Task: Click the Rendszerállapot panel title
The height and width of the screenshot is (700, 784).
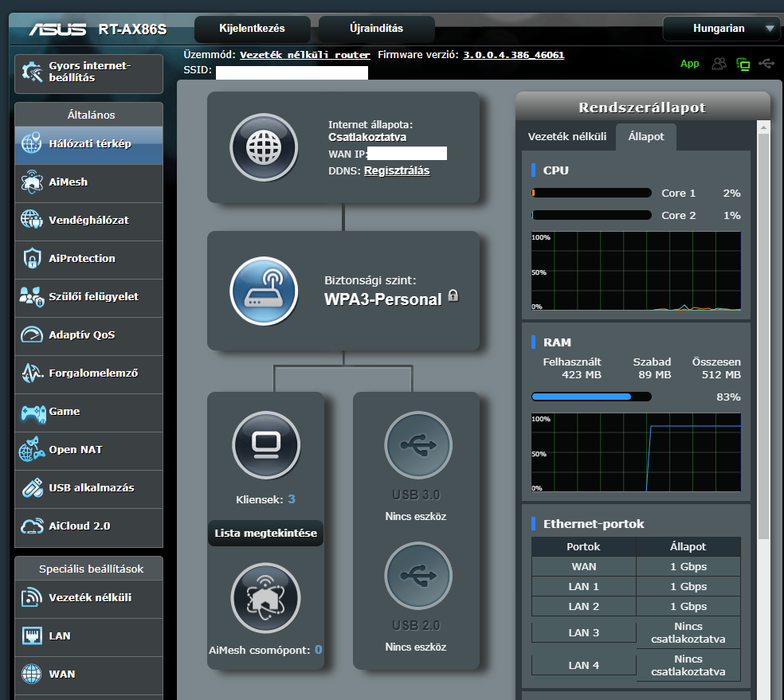Action: pos(642,108)
